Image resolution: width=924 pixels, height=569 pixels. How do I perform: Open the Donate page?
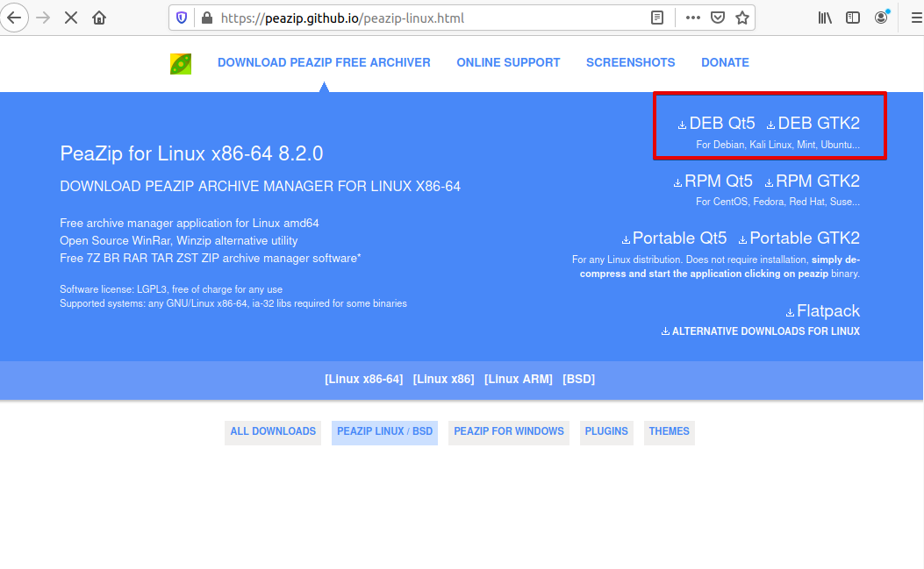point(725,62)
